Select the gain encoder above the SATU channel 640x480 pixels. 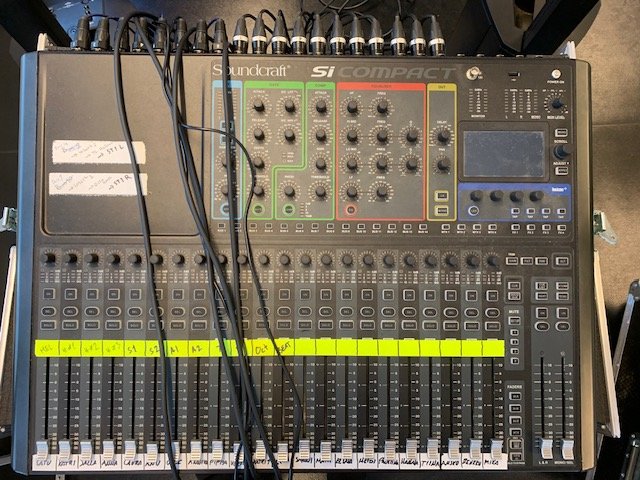[49, 258]
